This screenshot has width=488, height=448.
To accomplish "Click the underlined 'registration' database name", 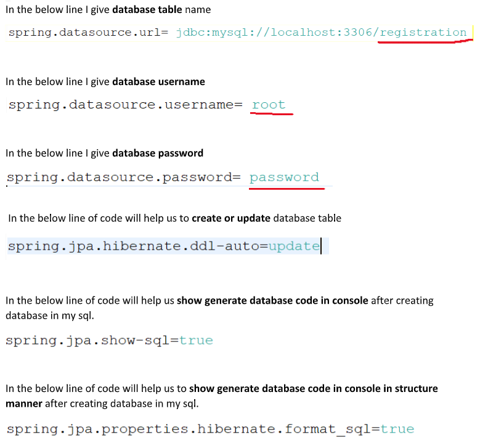I will point(423,33).
